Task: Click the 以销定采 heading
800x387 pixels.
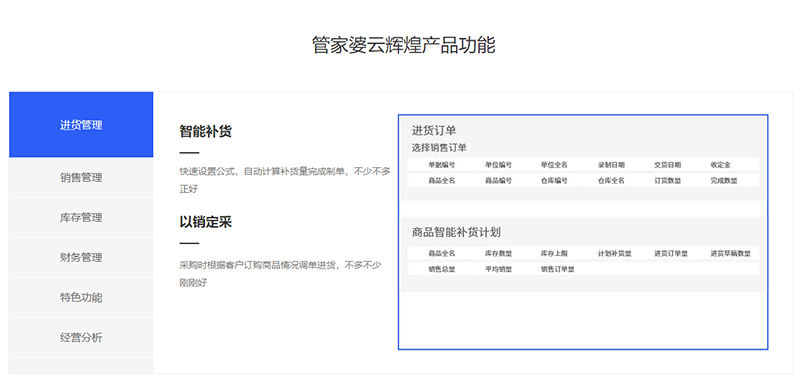Action: pyautogui.click(x=206, y=222)
